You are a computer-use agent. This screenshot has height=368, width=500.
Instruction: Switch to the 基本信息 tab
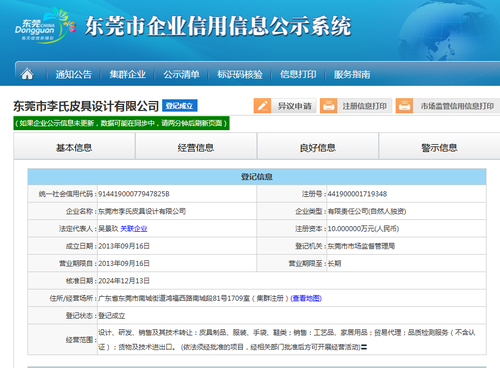(x=74, y=146)
